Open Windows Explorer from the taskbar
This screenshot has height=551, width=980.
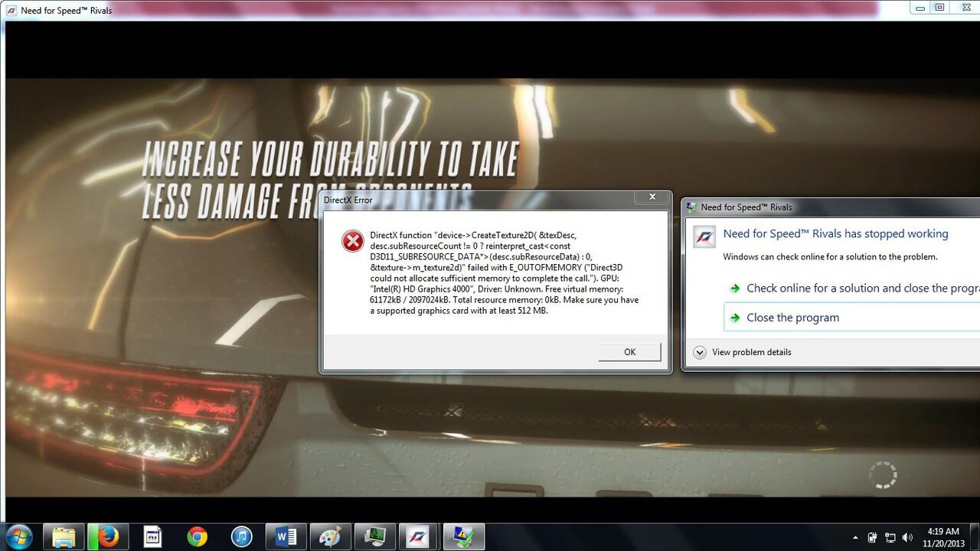pos(63,537)
